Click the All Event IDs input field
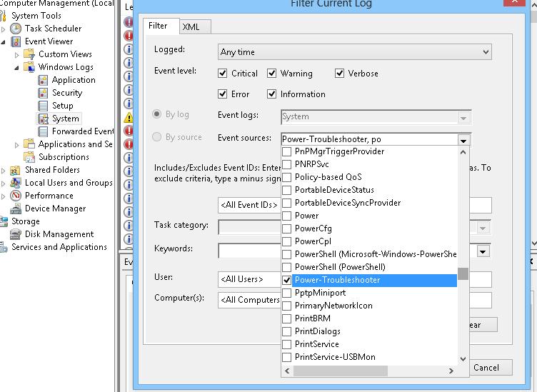 click(x=249, y=205)
